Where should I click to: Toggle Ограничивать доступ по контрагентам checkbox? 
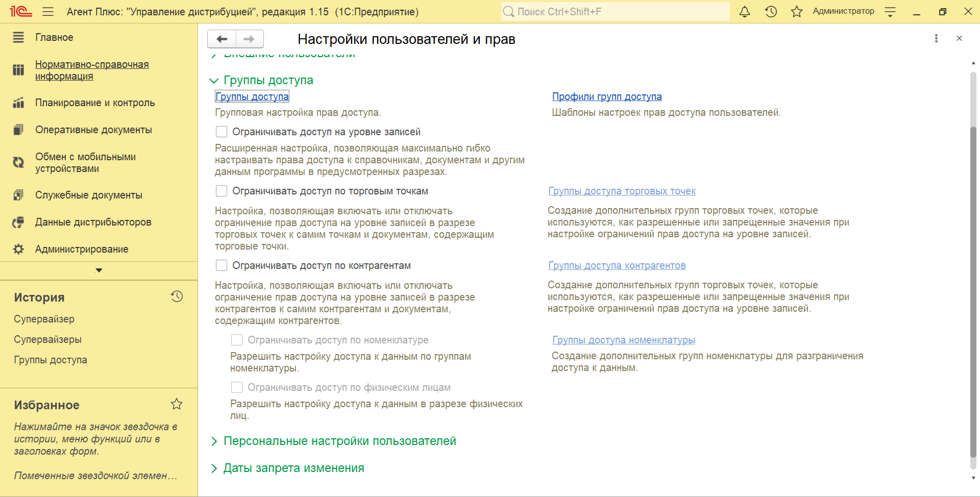pos(222,265)
